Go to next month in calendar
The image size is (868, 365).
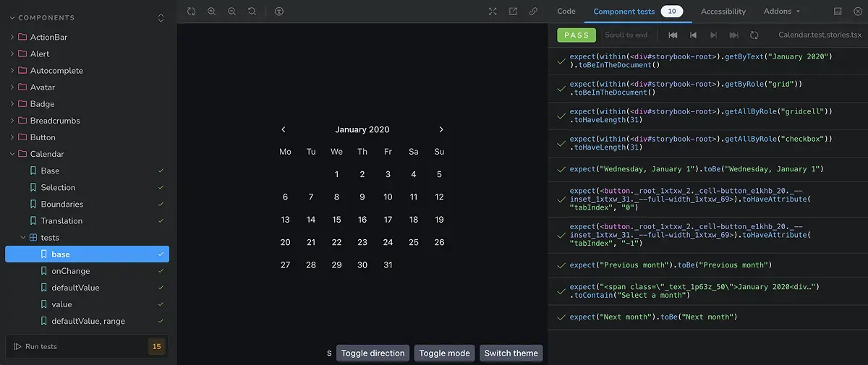click(441, 129)
